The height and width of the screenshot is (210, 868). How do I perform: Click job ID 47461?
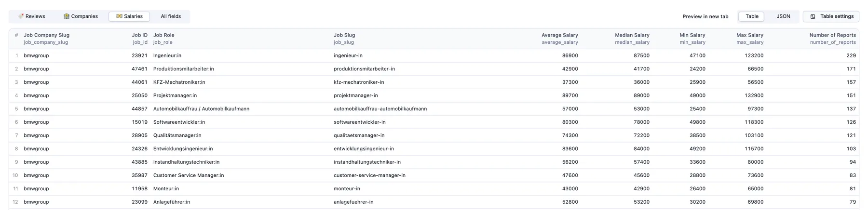pyautogui.click(x=140, y=69)
